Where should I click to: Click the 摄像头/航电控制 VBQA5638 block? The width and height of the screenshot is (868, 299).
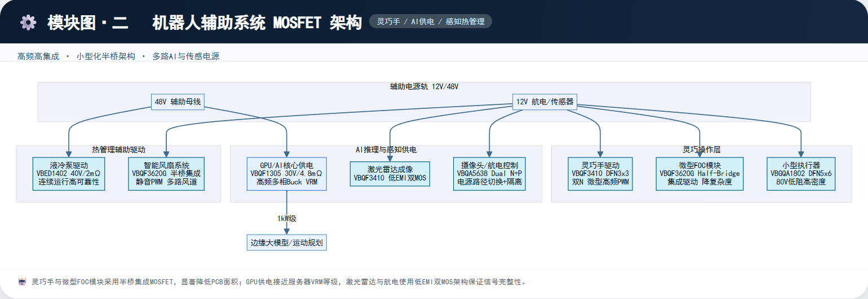[x=489, y=174]
